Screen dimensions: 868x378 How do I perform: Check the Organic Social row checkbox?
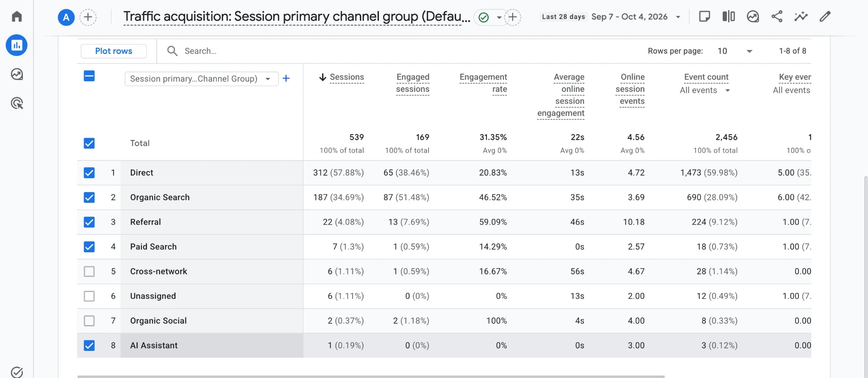(89, 321)
